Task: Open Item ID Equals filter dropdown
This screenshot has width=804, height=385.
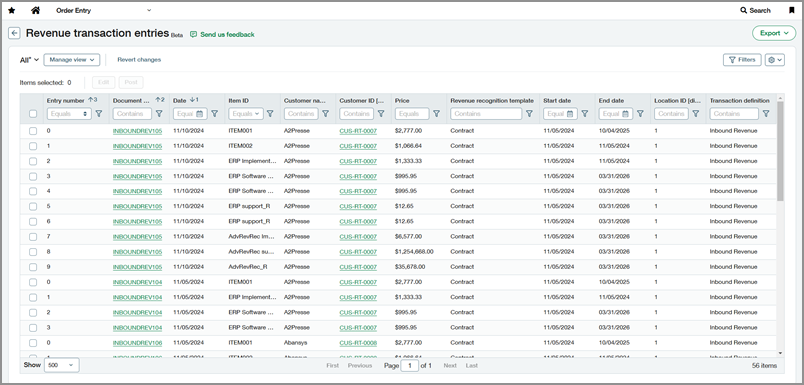Action: (x=246, y=114)
